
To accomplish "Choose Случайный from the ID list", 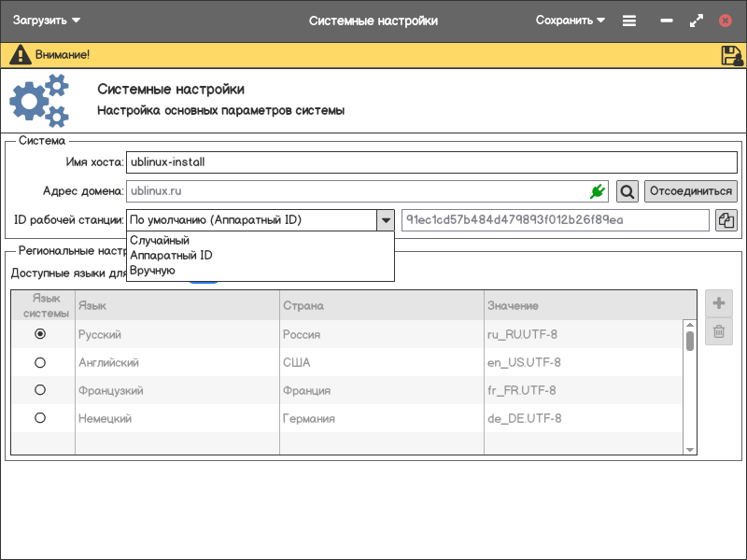I will click(x=160, y=240).
